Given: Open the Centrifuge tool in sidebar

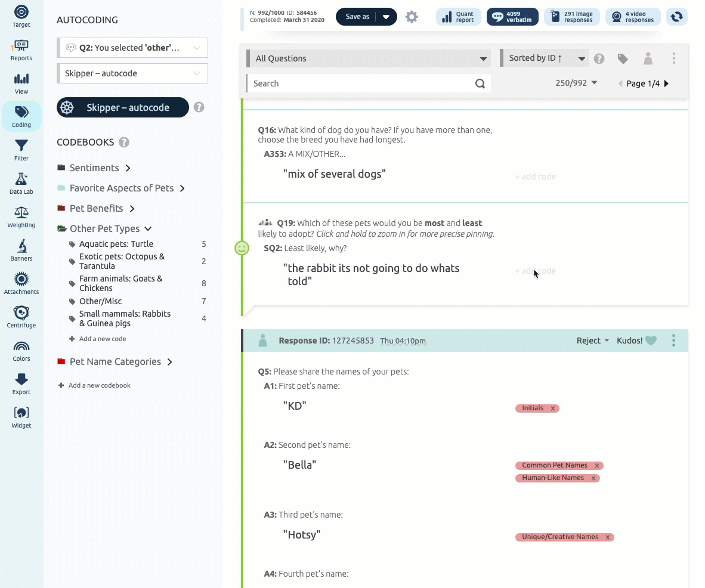Looking at the screenshot, I should pos(21,317).
